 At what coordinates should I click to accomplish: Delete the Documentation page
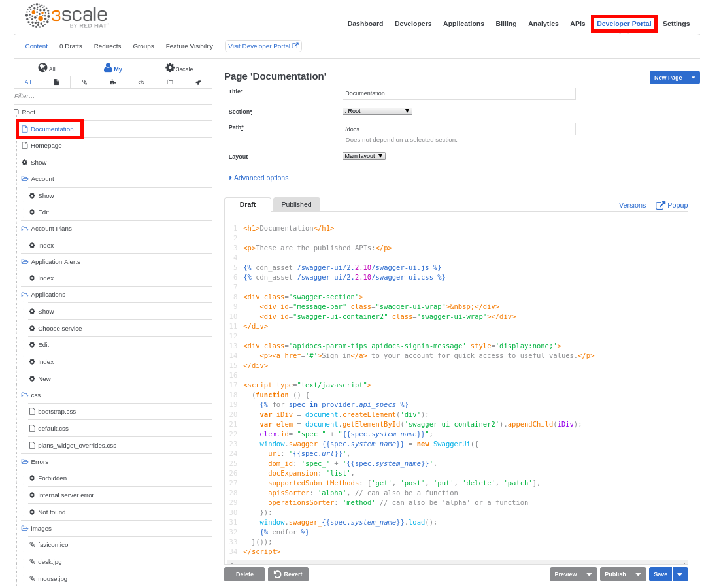coord(244,574)
